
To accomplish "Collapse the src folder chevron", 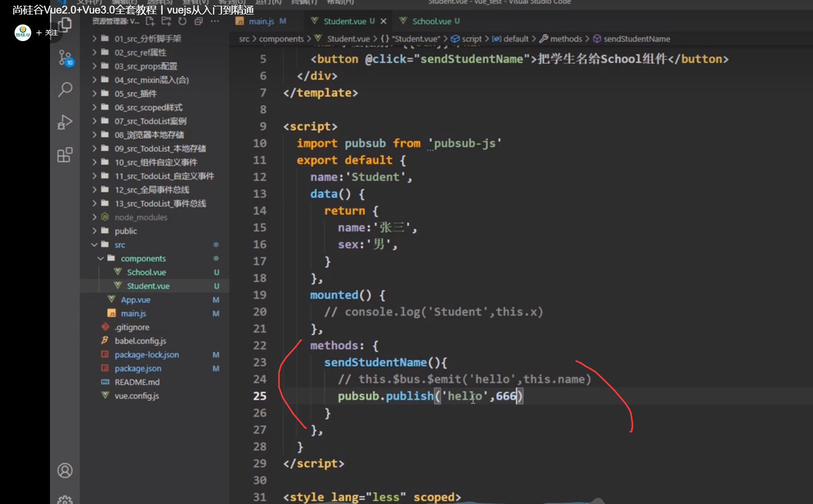I will point(94,244).
